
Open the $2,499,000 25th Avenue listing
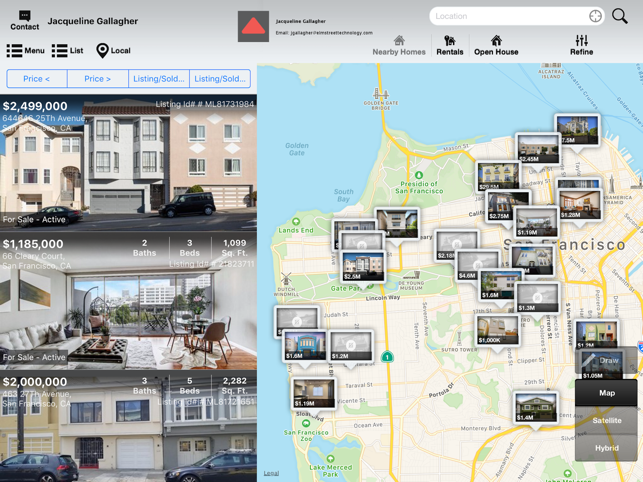pos(128,163)
